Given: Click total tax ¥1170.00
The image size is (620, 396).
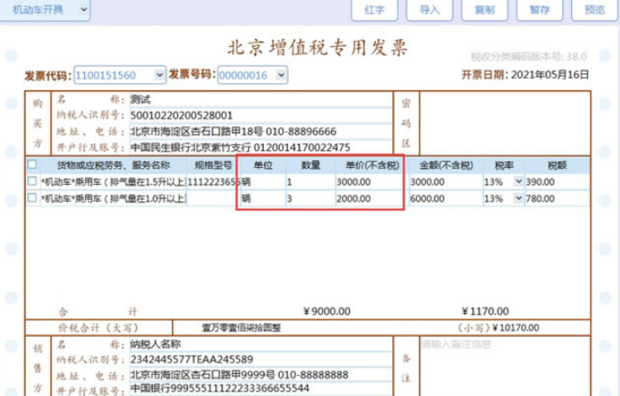Looking at the screenshot, I should pos(485,311).
